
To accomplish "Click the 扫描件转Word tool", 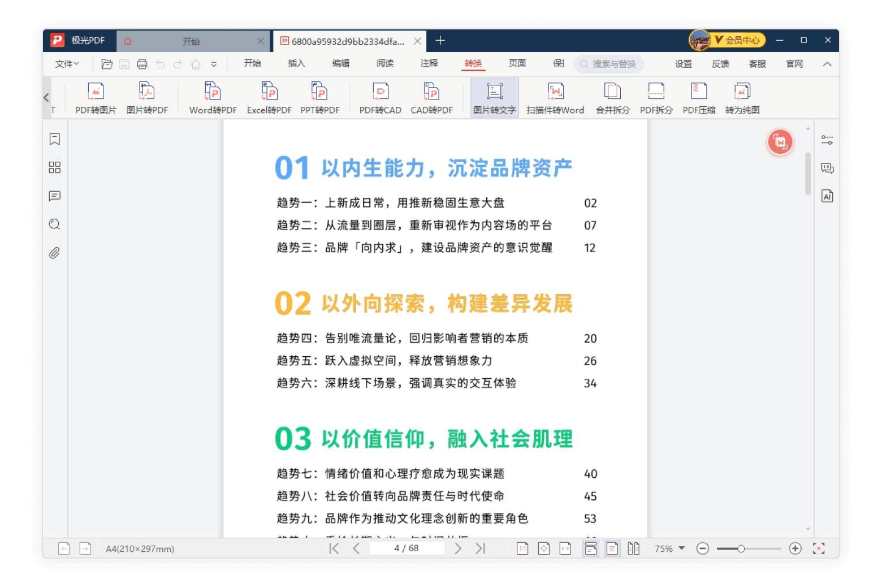I will coord(555,98).
